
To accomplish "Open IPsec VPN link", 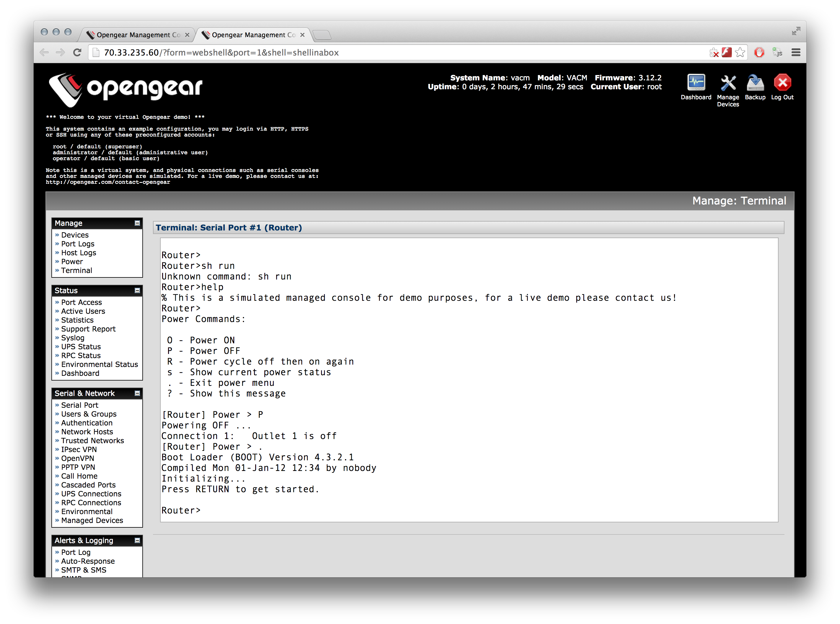I will pos(79,449).
